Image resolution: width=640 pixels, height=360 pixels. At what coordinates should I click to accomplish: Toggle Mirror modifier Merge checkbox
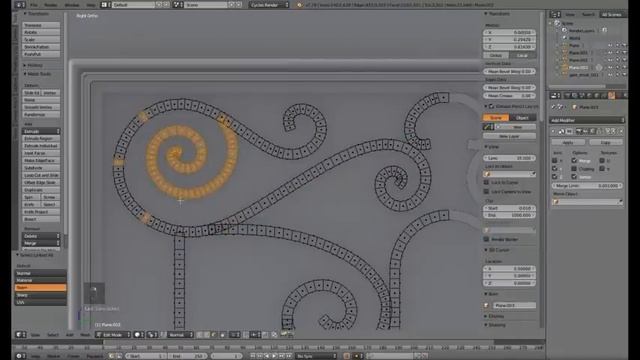click(574, 160)
